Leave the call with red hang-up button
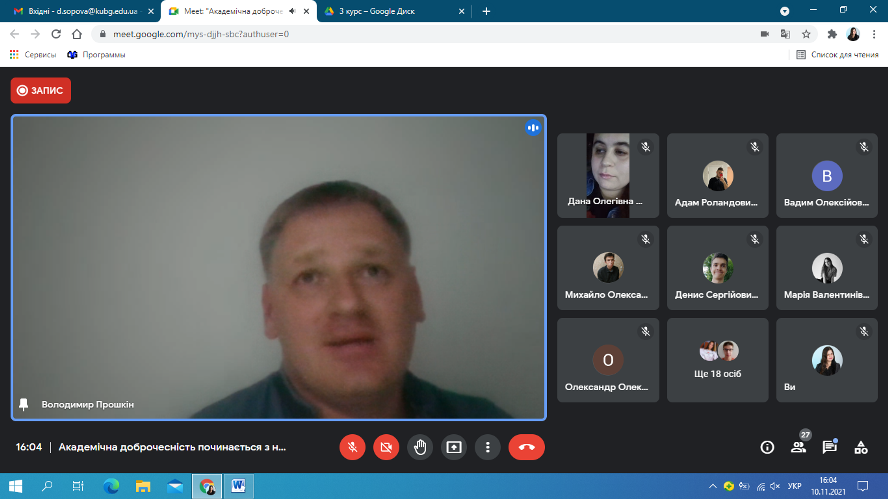Viewport: 888px width, 499px height. click(527, 447)
